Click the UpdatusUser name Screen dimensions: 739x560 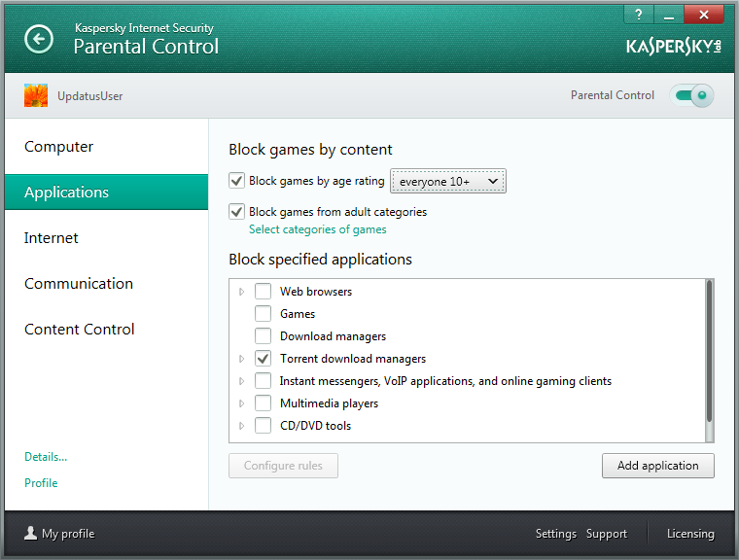click(90, 96)
